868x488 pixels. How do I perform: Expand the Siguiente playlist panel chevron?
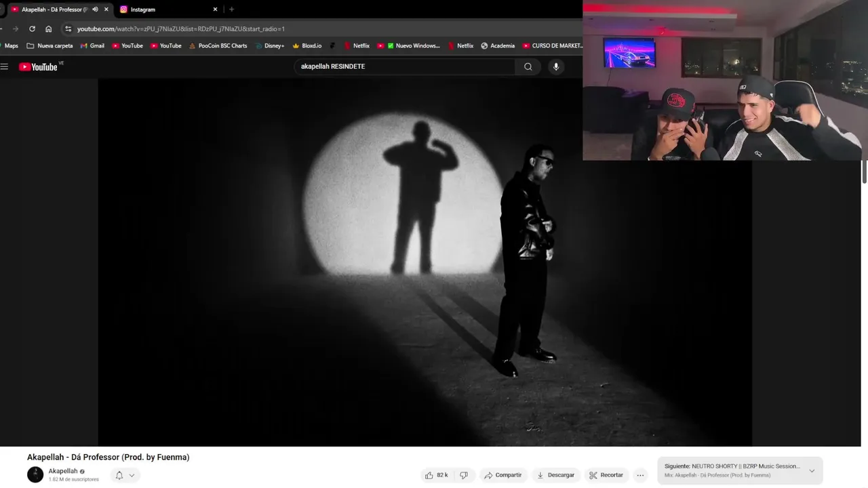pyautogui.click(x=812, y=471)
